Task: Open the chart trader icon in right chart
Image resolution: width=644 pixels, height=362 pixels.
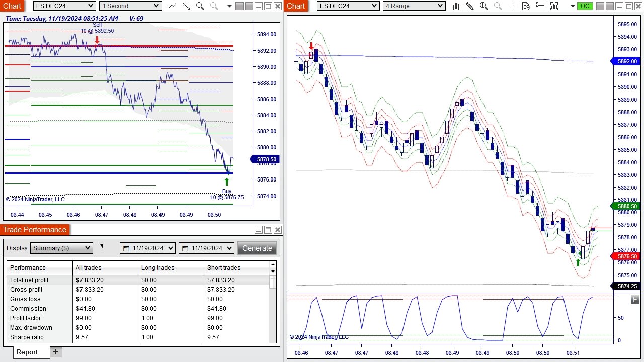Action: (540, 6)
